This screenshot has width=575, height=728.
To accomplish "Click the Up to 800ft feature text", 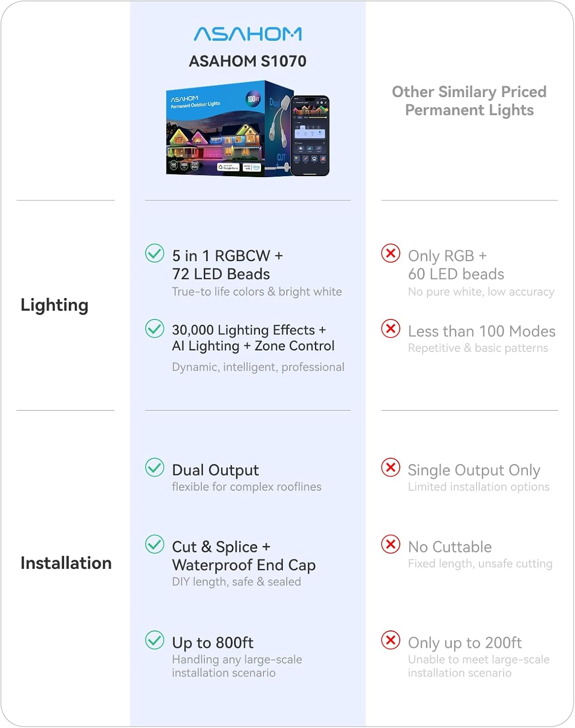I will pyautogui.click(x=213, y=643).
